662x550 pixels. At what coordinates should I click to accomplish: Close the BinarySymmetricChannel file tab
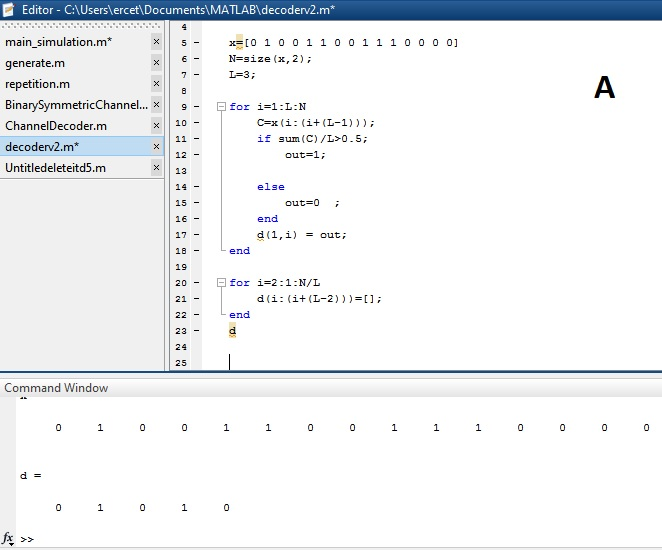(156, 105)
